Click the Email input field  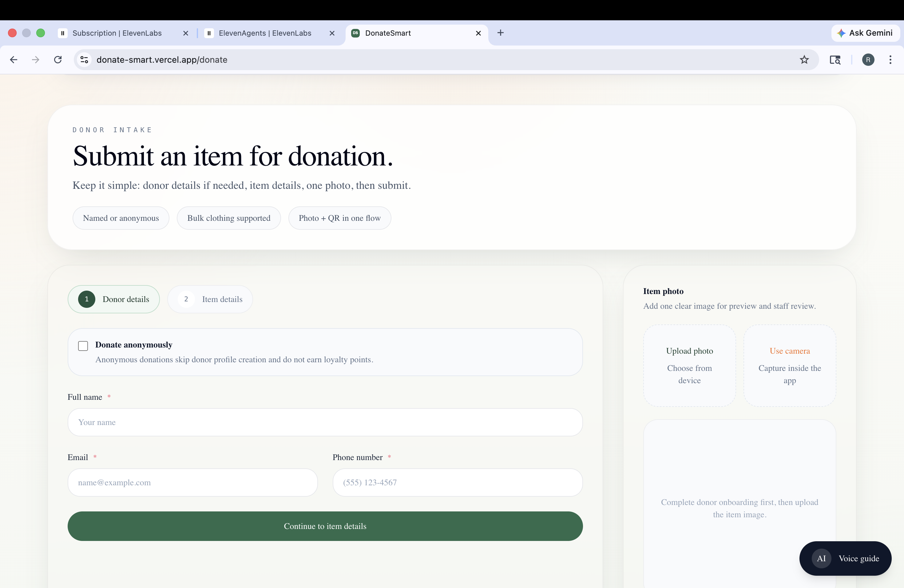[192, 482]
